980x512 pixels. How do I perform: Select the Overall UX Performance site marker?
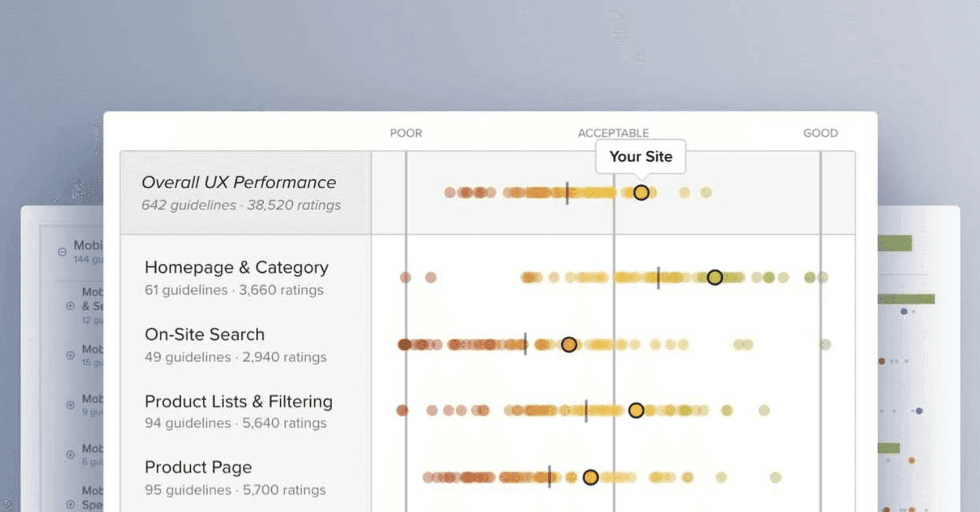point(641,193)
